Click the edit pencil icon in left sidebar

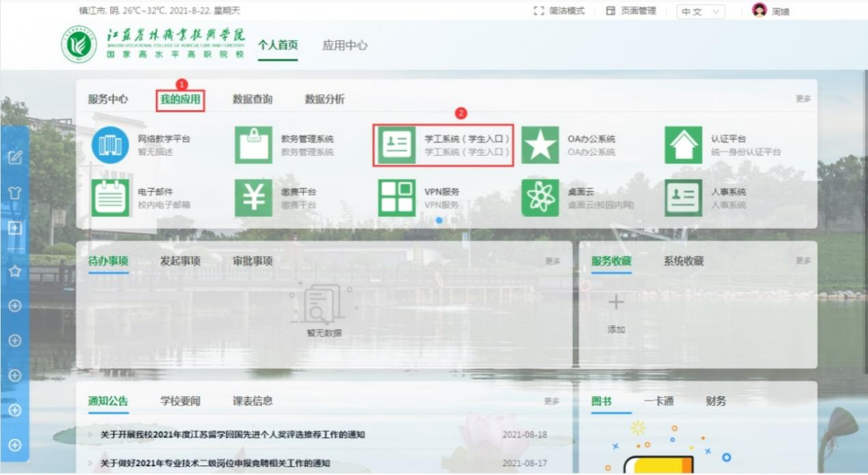(x=15, y=158)
